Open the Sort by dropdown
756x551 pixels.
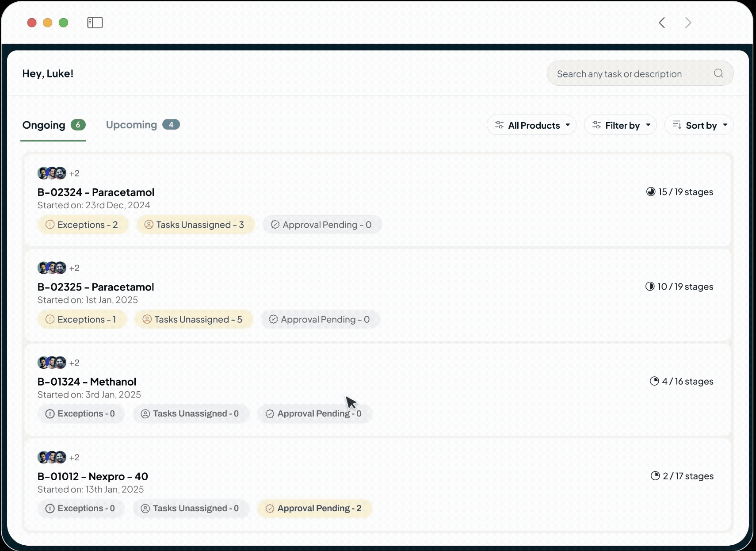[699, 125]
